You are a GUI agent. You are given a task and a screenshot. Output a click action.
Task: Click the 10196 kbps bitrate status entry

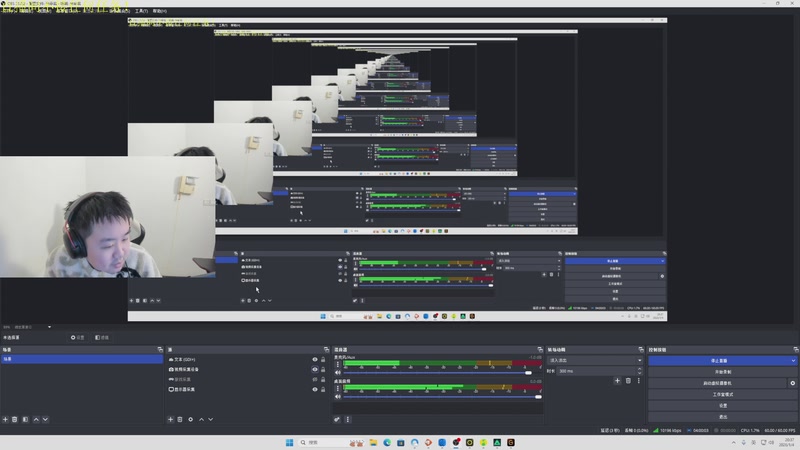(667, 430)
